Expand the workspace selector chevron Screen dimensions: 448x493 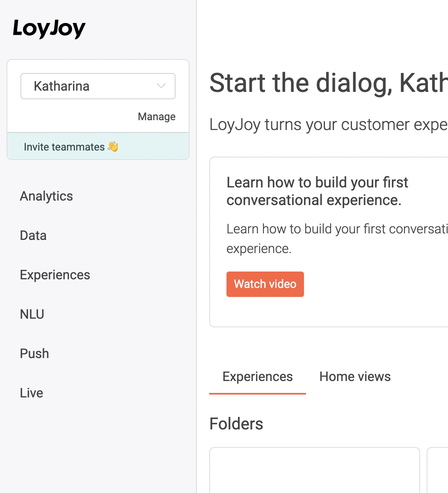coord(160,86)
